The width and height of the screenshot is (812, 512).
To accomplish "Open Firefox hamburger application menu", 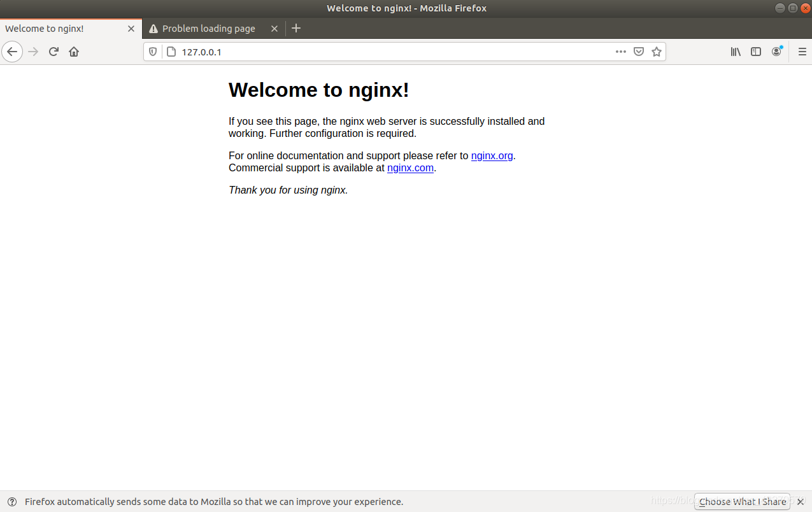I will 802,52.
